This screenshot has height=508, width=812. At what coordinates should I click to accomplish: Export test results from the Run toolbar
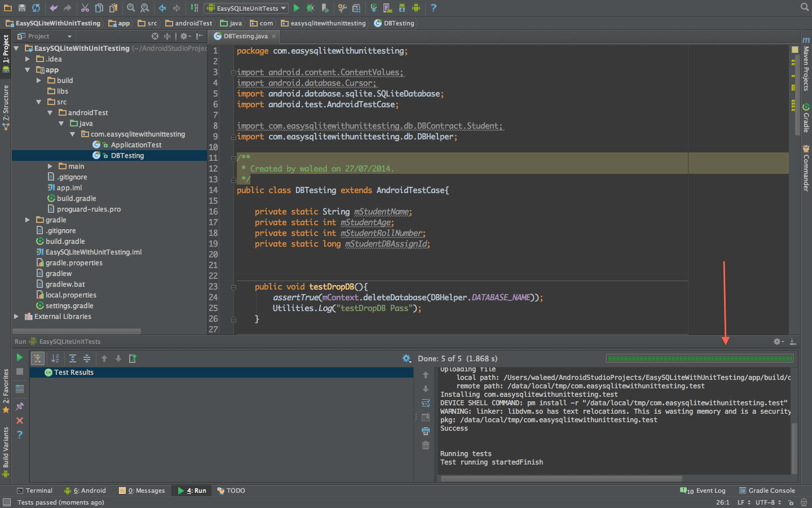pos(133,358)
